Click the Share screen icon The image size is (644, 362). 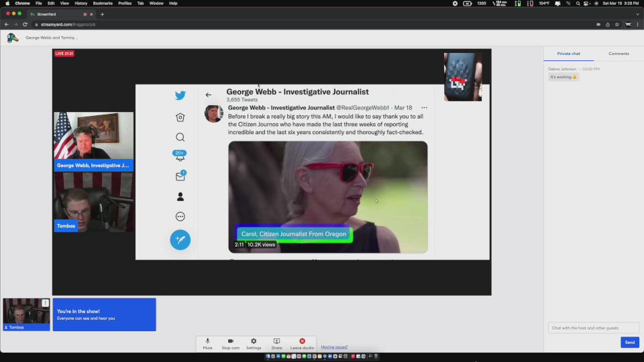[x=276, y=342]
